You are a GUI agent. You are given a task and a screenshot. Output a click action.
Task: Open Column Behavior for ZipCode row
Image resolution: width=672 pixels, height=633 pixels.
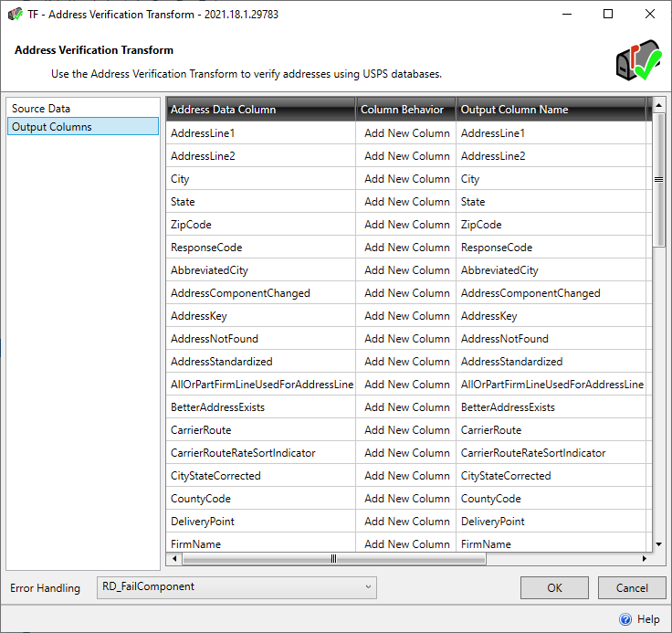[406, 225]
